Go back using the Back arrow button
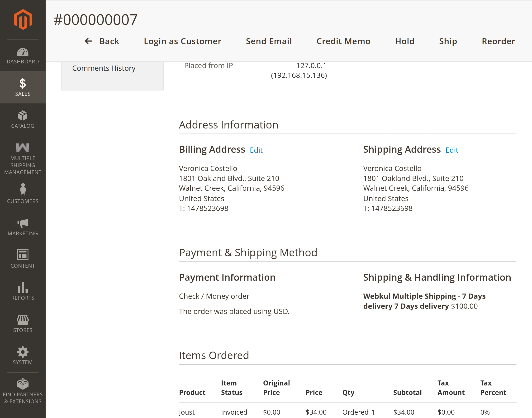The width and height of the screenshot is (532, 418). click(102, 41)
